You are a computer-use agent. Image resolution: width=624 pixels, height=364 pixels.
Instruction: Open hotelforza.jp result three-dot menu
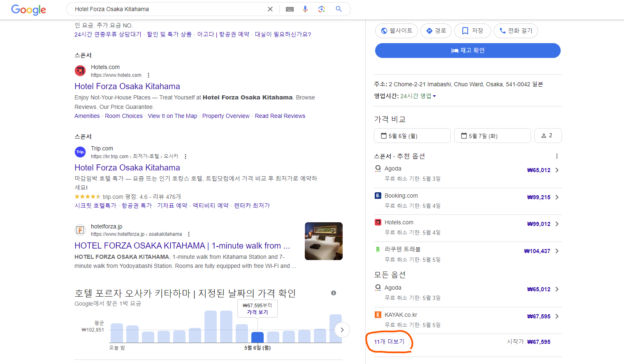(189, 234)
